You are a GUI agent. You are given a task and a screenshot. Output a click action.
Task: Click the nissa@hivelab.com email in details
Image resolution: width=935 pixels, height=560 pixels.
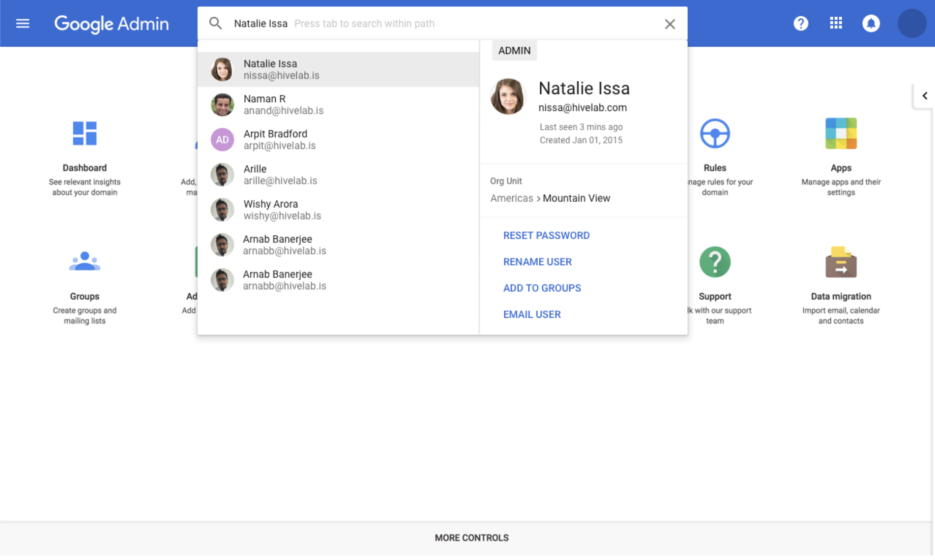click(583, 108)
